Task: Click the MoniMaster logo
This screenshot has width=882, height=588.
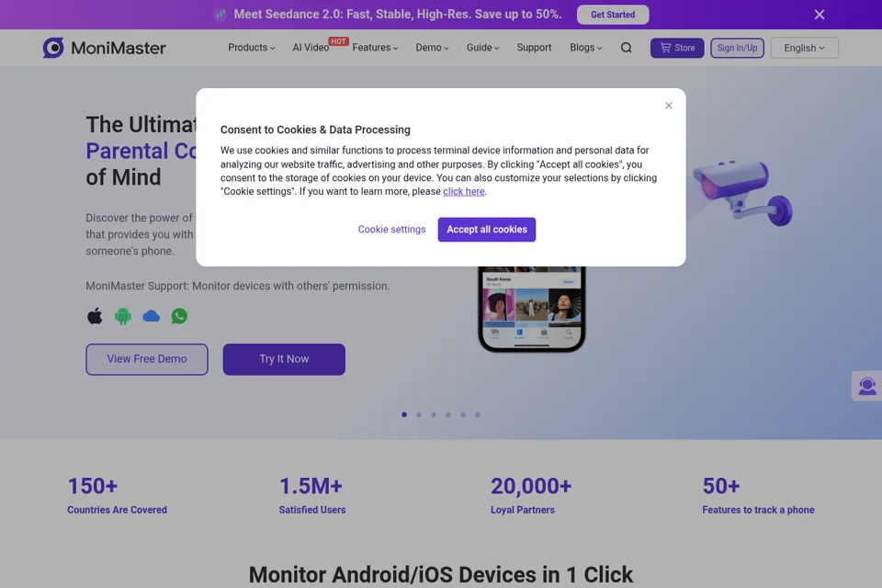Action: point(104,48)
